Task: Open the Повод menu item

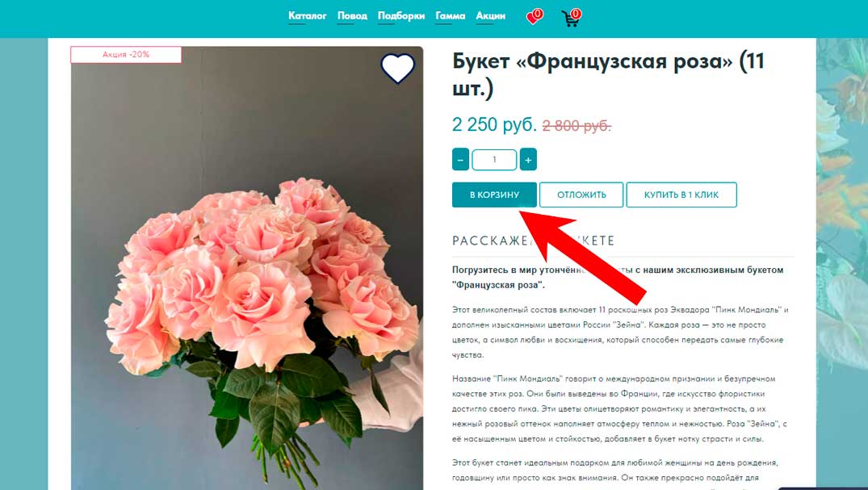Action: click(x=352, y=16)
